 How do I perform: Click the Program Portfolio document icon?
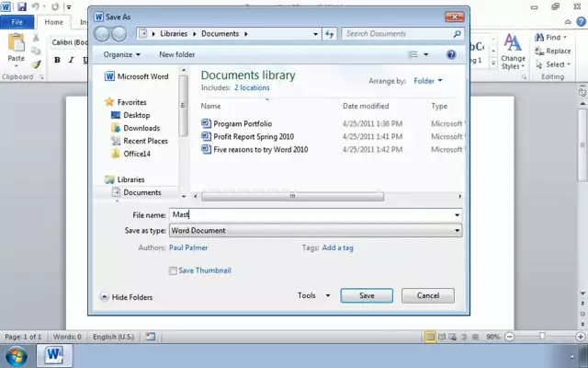pos(206,123)
